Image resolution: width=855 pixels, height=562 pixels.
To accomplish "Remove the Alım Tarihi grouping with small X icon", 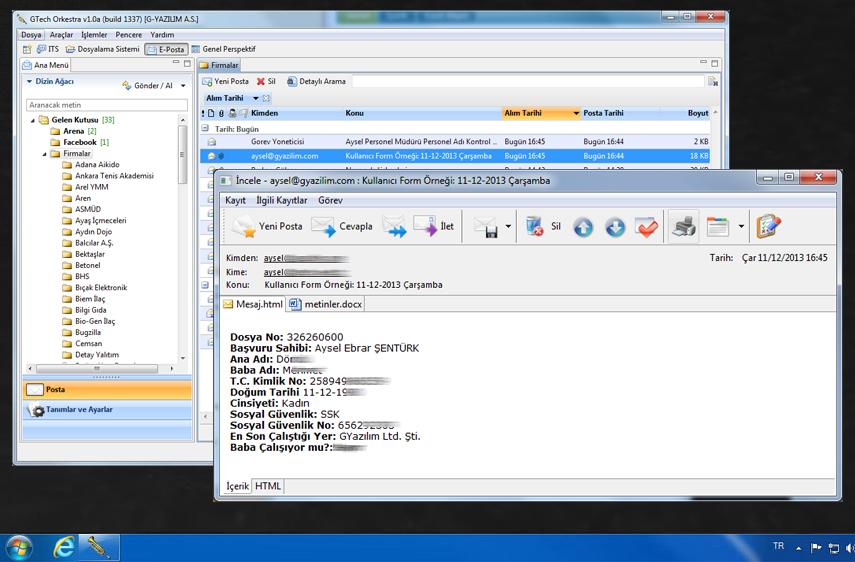I will point(266,98).
